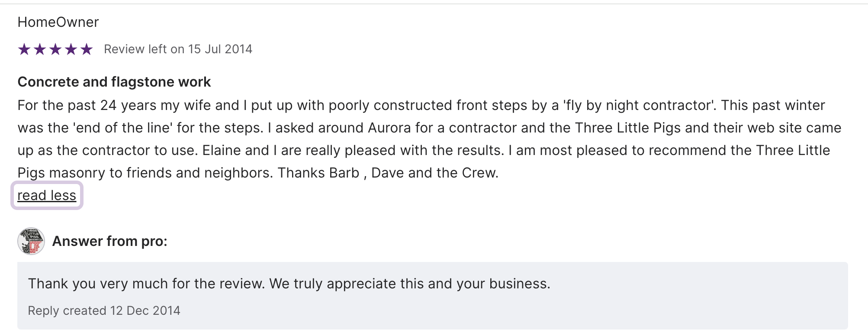Image resolution: width=868 pixels, height=336 pixels.
Task: Click the 'Answer from pro:' heading
Action: click(x=109, y=241)
